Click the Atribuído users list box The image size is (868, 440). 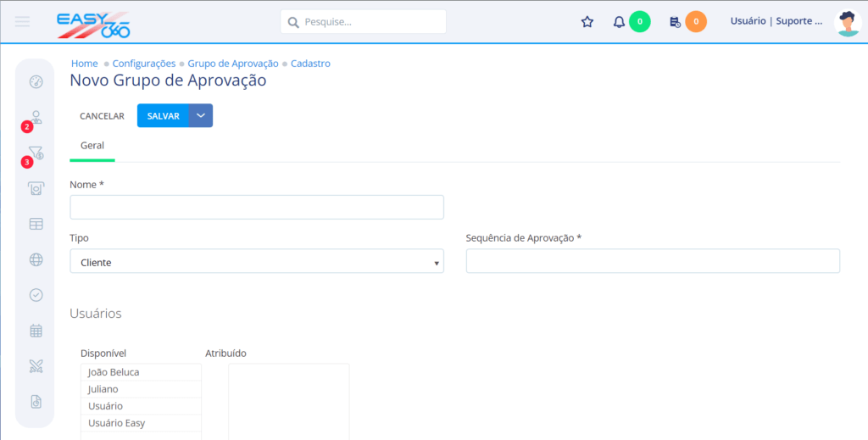tap(289, 401)
